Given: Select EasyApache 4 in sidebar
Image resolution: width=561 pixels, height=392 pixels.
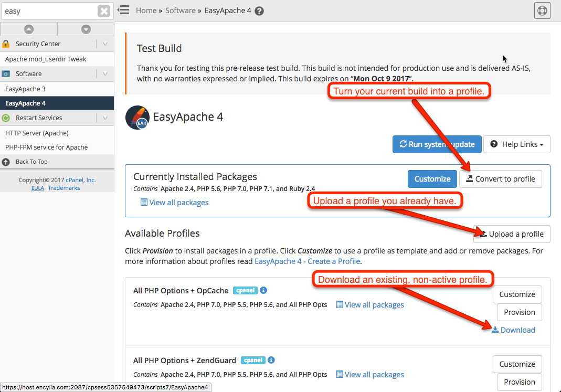Looking at the screenshot, I should [57, 103].
